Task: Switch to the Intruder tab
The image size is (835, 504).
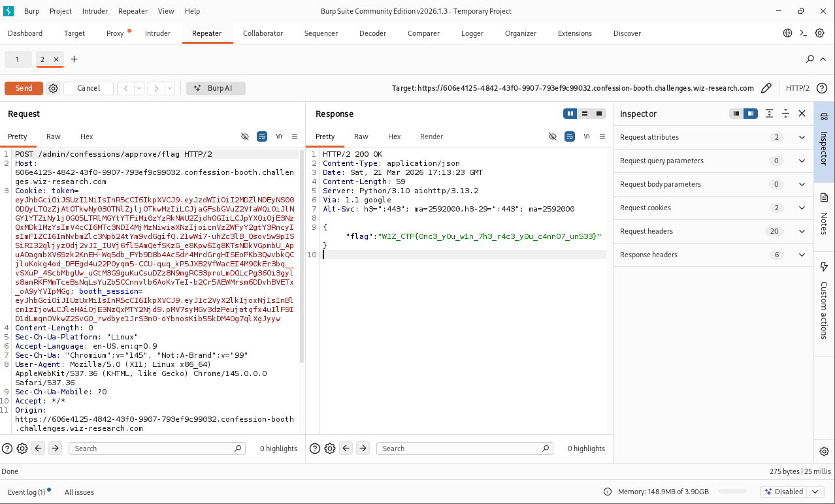Action: coord(157,33)
